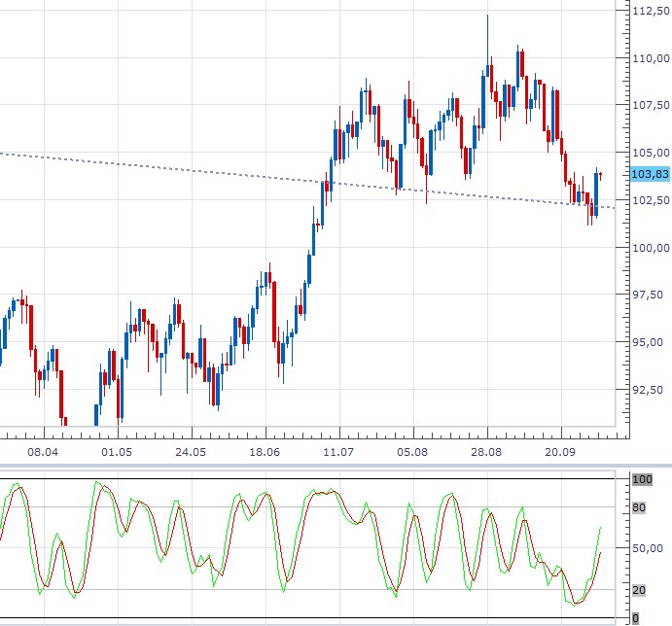Select the 110,00 price axis label
The width and height of the screenshot is (672, 626).
(652, 58)
